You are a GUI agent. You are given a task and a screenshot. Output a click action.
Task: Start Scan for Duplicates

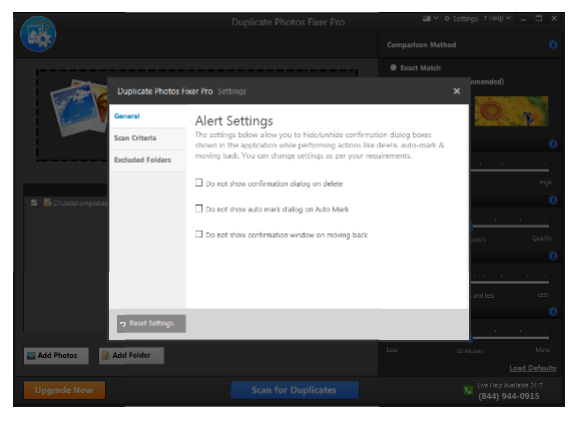(x=294, y=390)
